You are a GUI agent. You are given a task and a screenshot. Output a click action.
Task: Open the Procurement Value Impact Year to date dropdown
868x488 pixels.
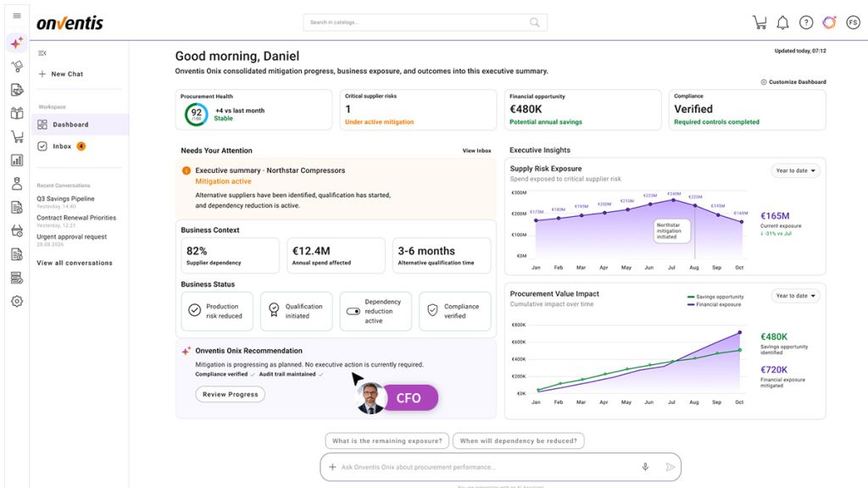pyautogui.click(x=795, y=296)
